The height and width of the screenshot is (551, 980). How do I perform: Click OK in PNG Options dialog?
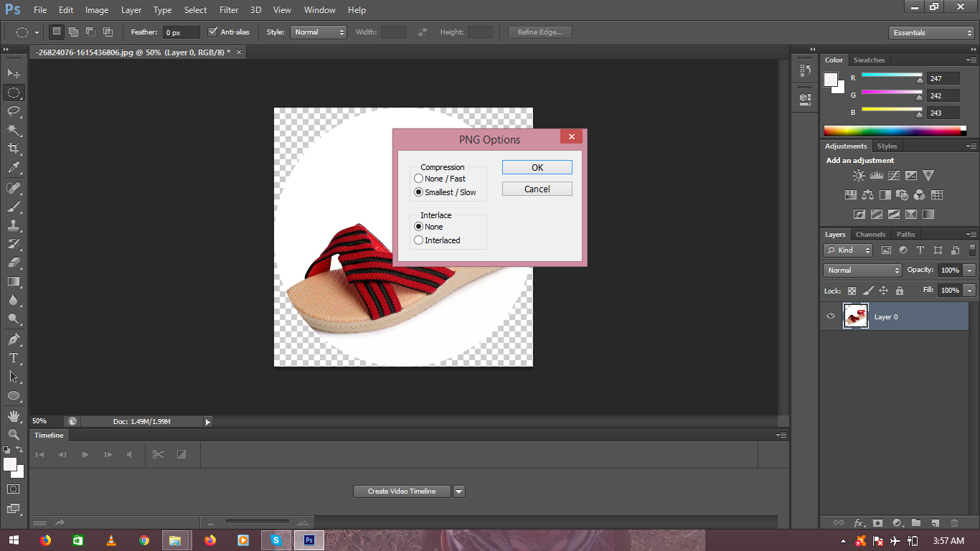coord(537,167)
